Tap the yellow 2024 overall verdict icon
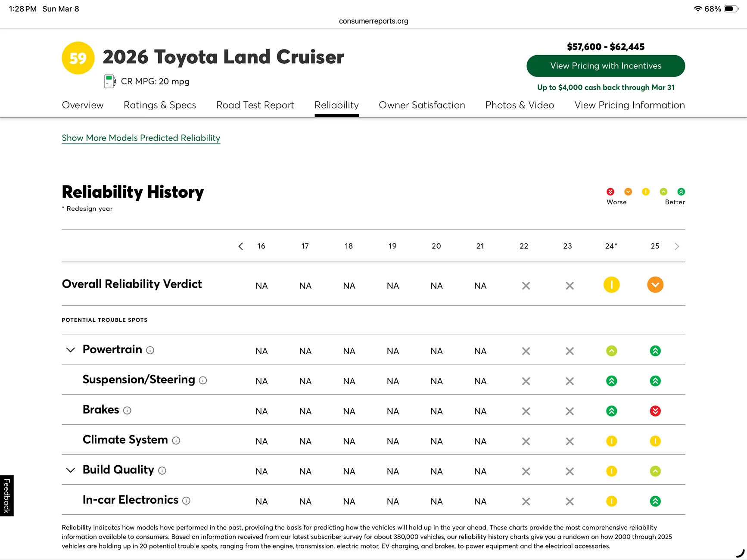The image size is (747, 560). click(611, 285)
